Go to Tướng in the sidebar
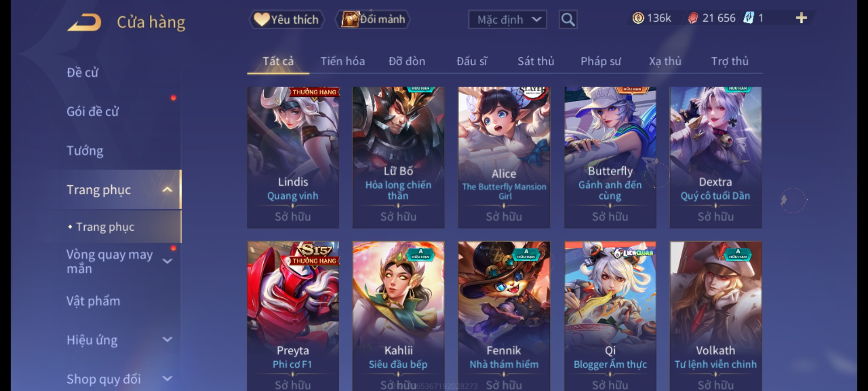The height and width of the screenshot is (391, 868). pos(85,151)
